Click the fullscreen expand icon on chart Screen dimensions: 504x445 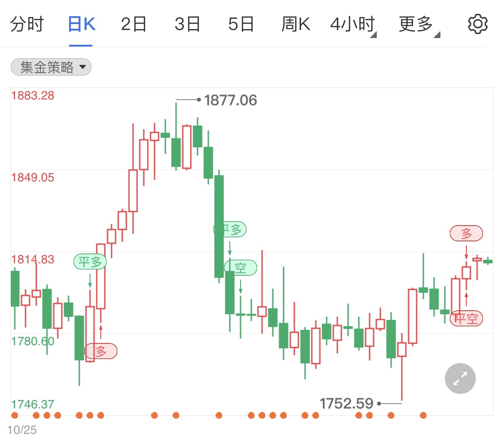click(x=460, y=378)
